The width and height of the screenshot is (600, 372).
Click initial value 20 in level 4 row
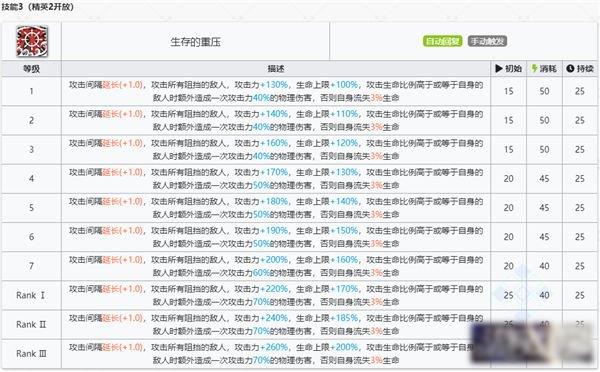click(509, 178)
